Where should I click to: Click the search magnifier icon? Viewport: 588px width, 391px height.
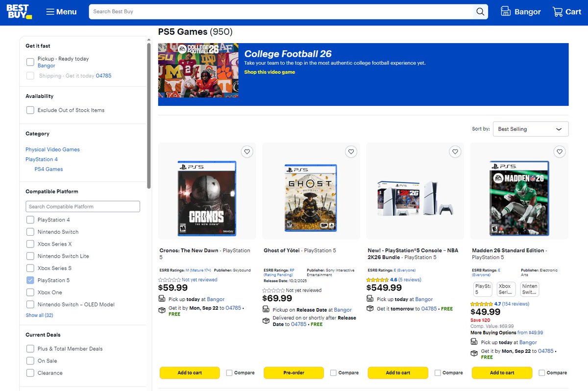(x=480, y=12)
